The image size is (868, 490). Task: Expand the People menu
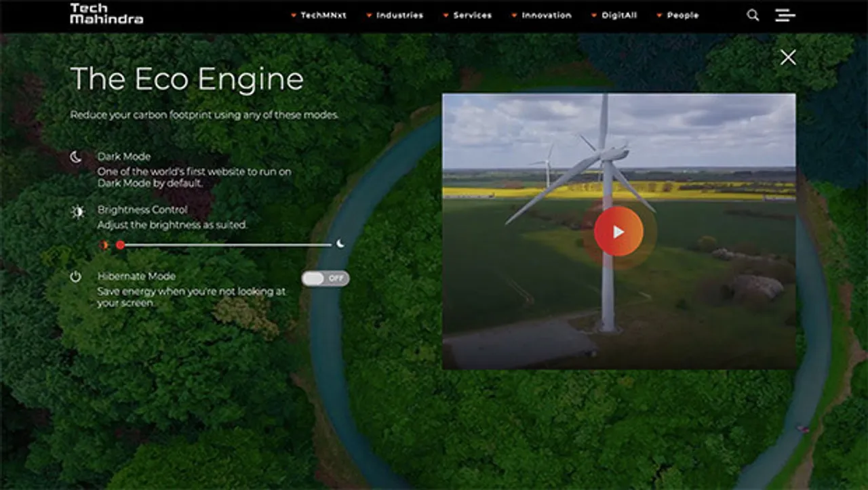678,15
